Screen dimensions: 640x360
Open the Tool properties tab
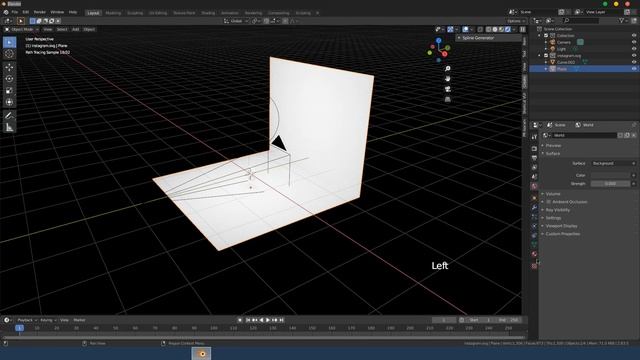point(534,137)
